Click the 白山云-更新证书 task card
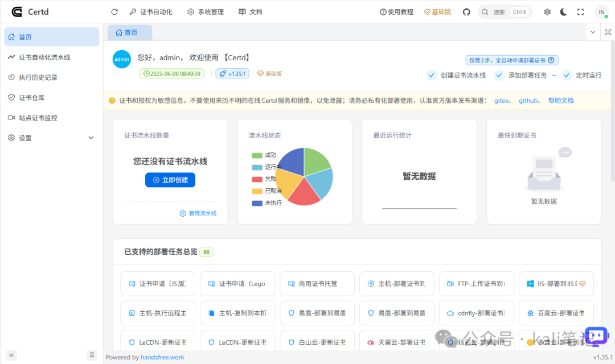 [x=317, y=341]
